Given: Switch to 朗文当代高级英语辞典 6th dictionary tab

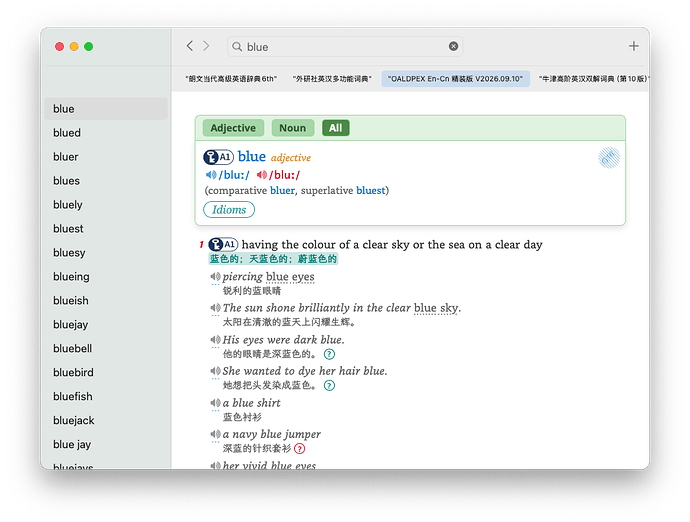Looking at the screenshot, I should click(231, 79).
